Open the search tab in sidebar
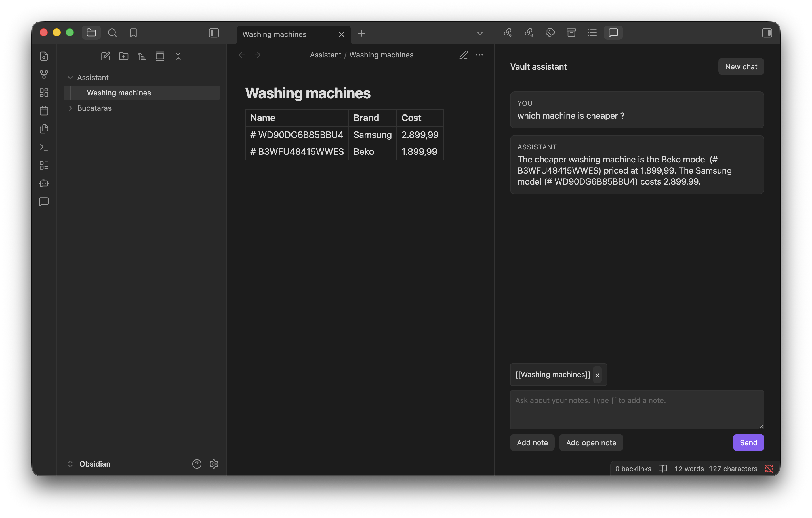The width and height of the screenshot is (812, 518). pyautogui.click(x=112, y=33)
